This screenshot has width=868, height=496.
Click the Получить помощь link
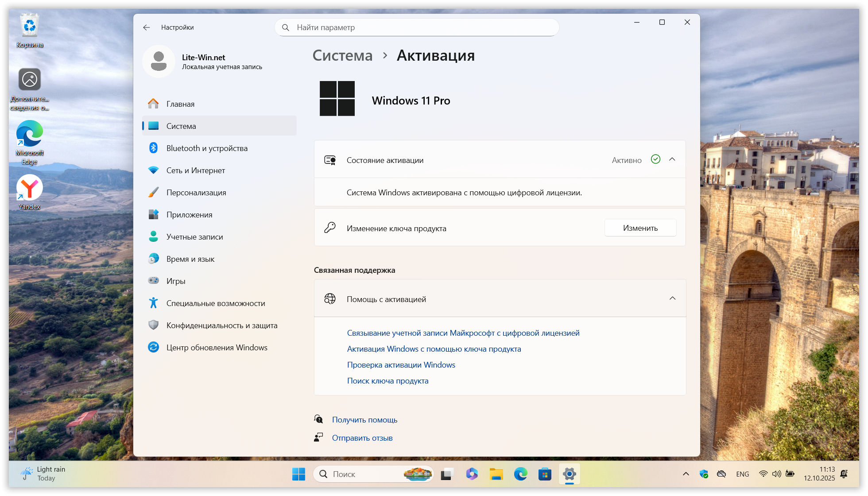coord(364,420)
